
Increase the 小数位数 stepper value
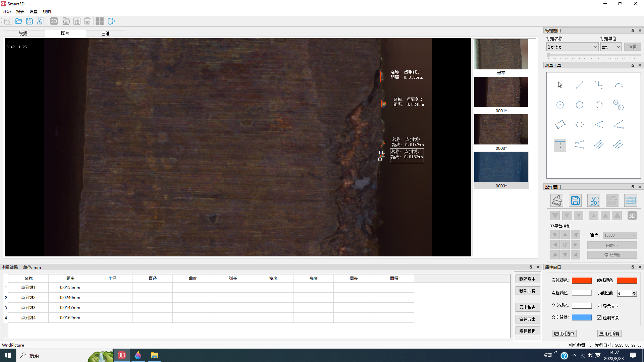coord(634,292)
